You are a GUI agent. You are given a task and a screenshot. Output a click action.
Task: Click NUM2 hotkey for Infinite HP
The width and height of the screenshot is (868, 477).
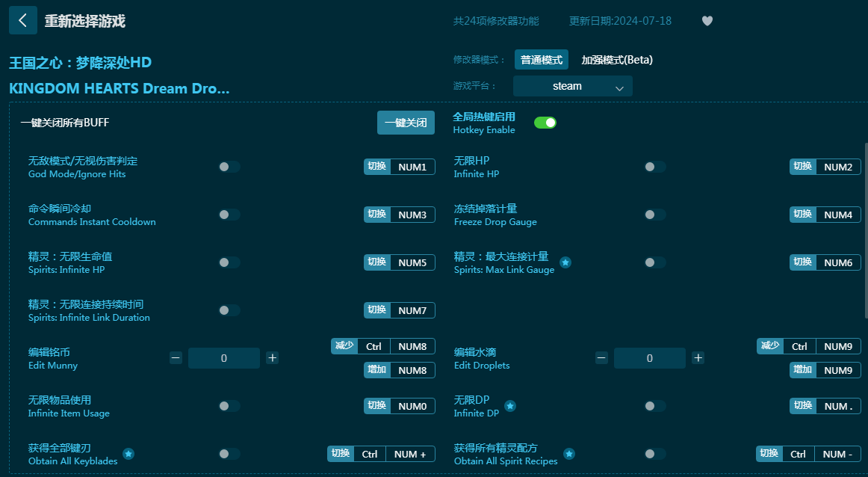[825, 167]
